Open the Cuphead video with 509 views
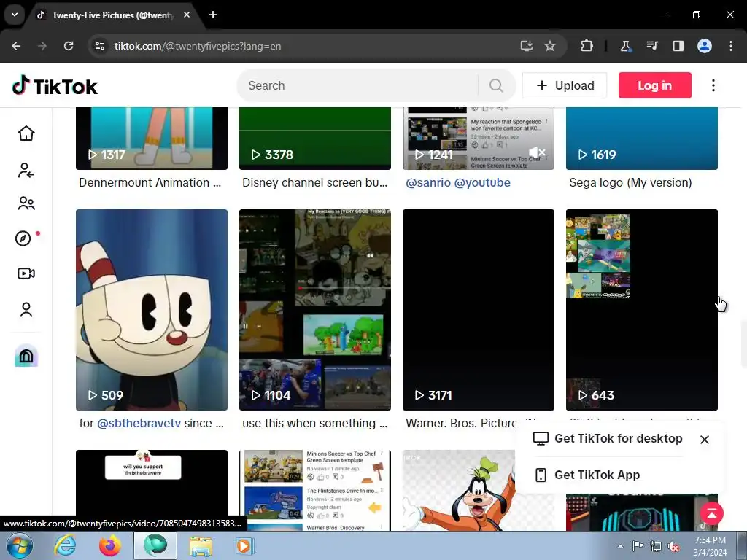 click(x=152, y=309)
